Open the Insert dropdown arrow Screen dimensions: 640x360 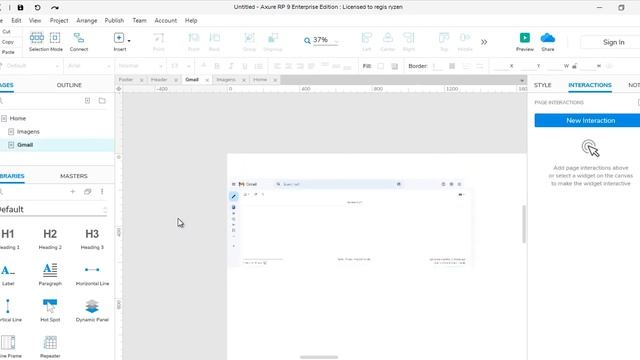129,41
